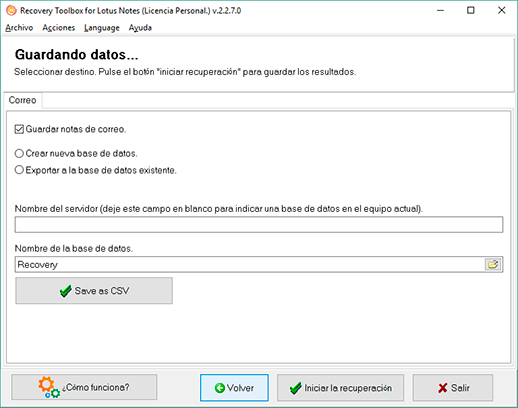Viewport: 518px width, 408px height.
Task: Open the Acciones menu
Action: tap(59, 28)
